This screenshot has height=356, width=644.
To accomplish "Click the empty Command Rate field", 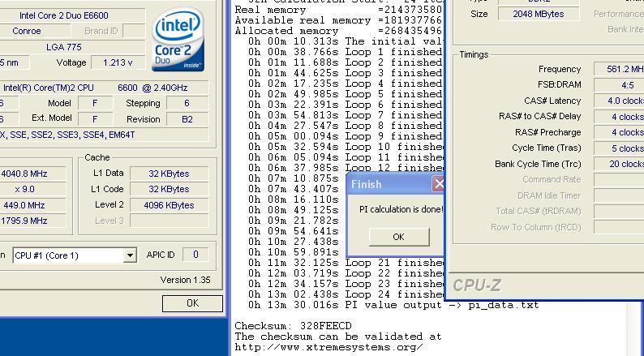I will (619, 179).
